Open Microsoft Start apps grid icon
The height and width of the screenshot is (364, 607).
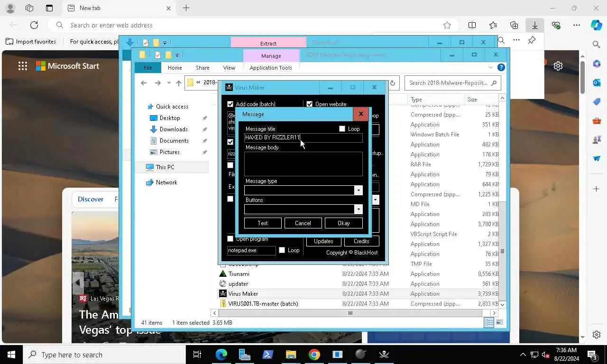click(23, 66)
